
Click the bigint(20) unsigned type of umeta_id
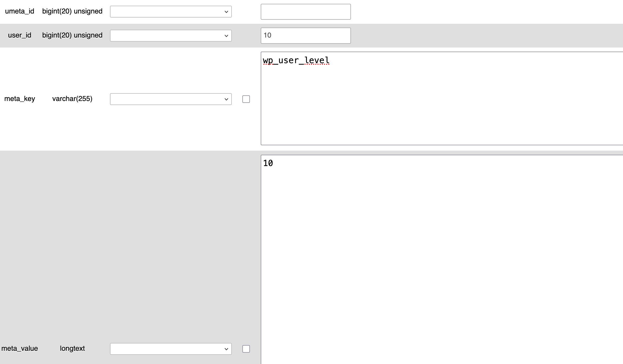click(72, 11)
